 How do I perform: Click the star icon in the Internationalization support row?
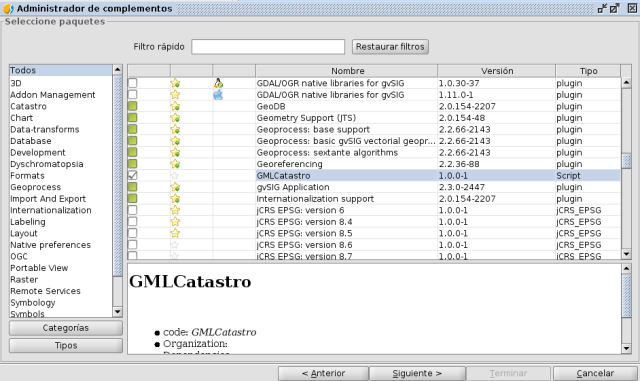click(175, 199)
